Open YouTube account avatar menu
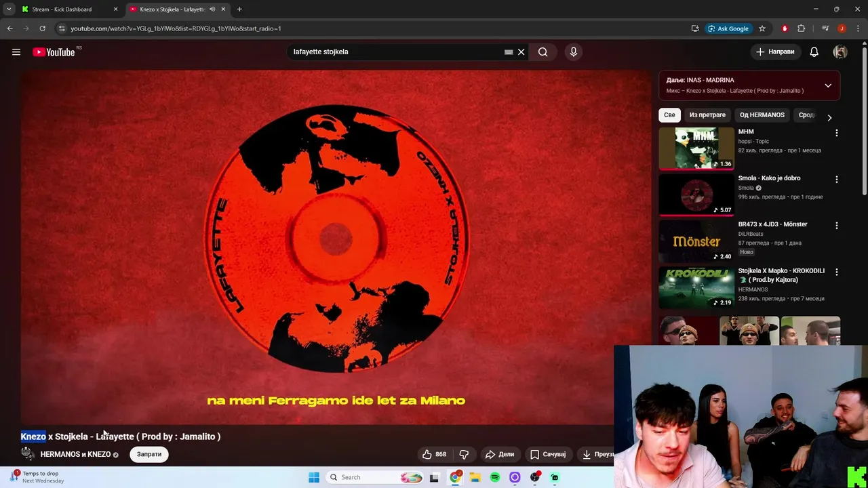 point(840,52)
